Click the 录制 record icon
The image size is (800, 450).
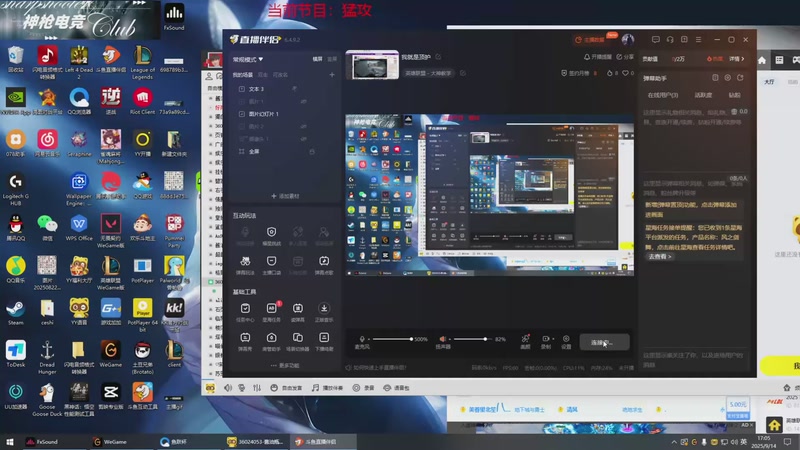[x=545, y=339]
